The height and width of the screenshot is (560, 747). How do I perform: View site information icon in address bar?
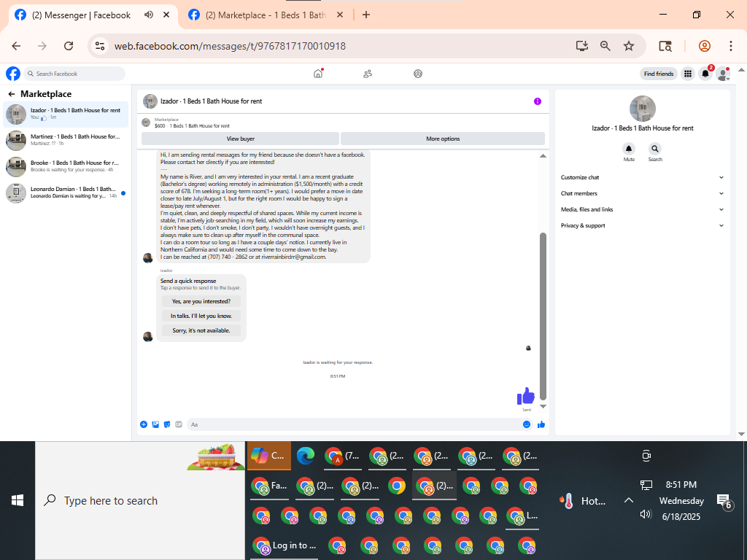pos(100,46)
